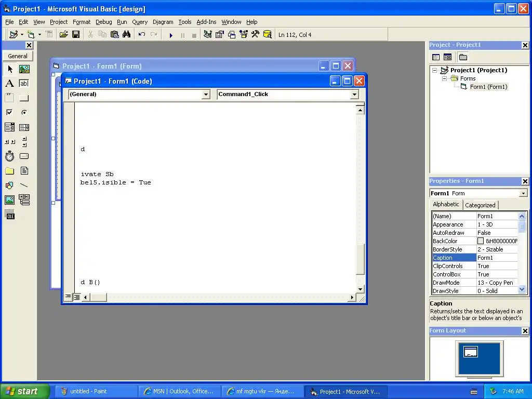Select the PictureBox control tool

coord(24,69)
